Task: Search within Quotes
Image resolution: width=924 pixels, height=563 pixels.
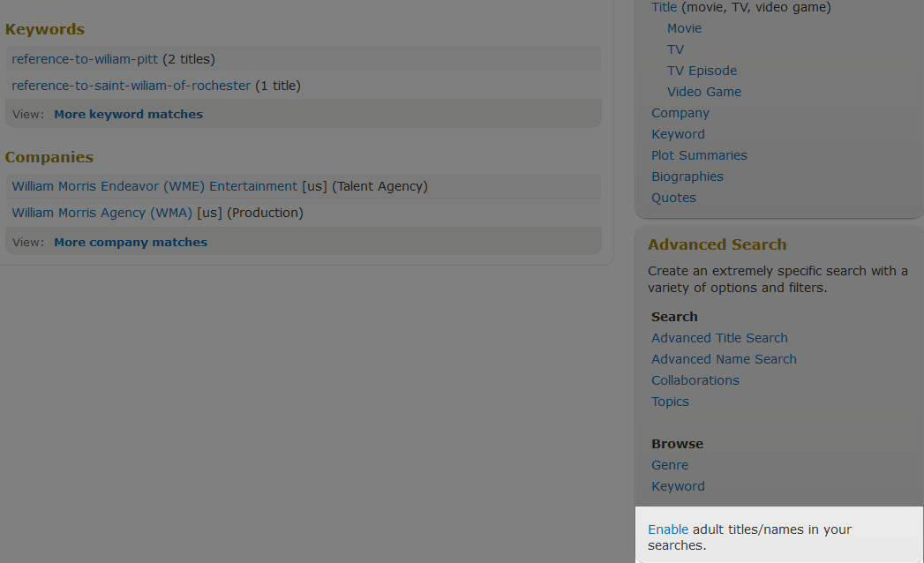Action: [x=673, y=198]
